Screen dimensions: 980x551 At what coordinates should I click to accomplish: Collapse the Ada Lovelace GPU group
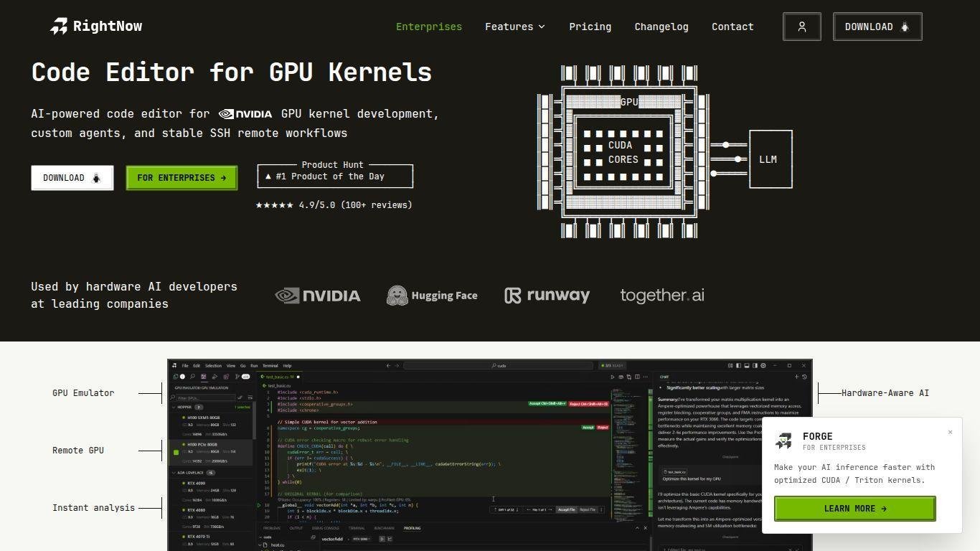(x=174, y=473)
